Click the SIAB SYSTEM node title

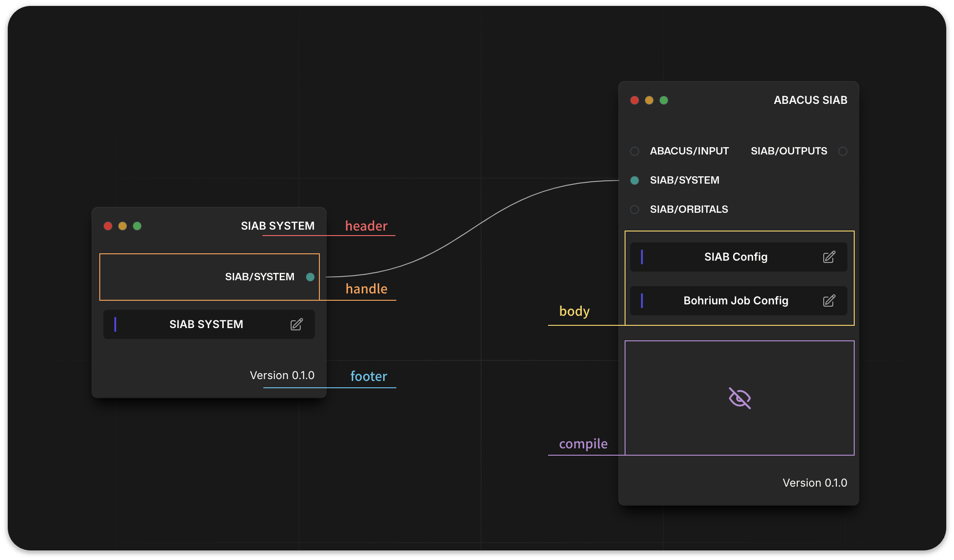[277, 226]
